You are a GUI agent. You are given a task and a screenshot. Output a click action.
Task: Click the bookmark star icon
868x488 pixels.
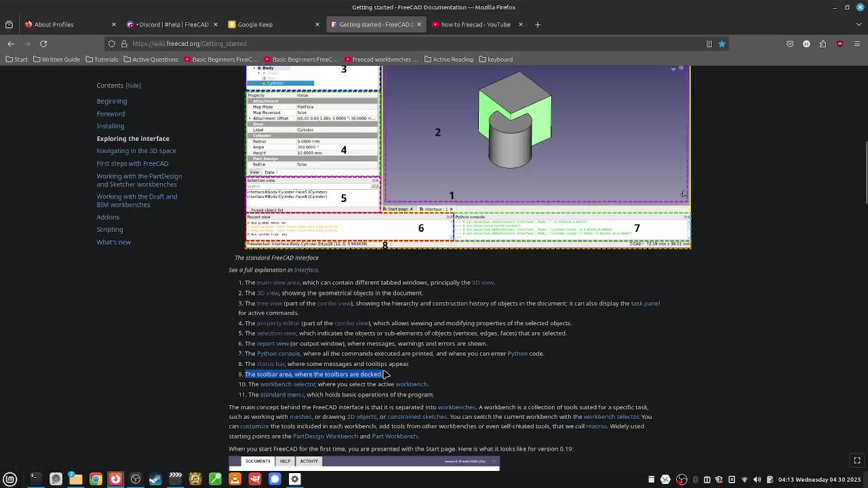click(722, 43)
